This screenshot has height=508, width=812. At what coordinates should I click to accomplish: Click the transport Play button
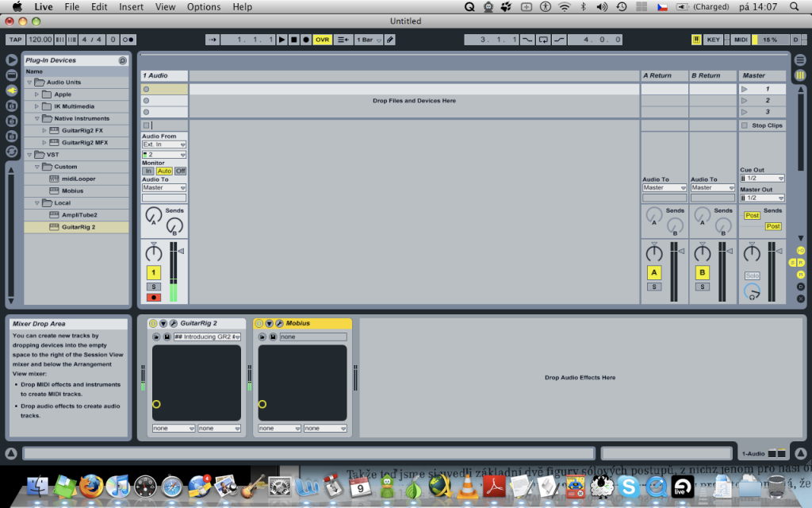pyautogui.click(x=282, y=40)
